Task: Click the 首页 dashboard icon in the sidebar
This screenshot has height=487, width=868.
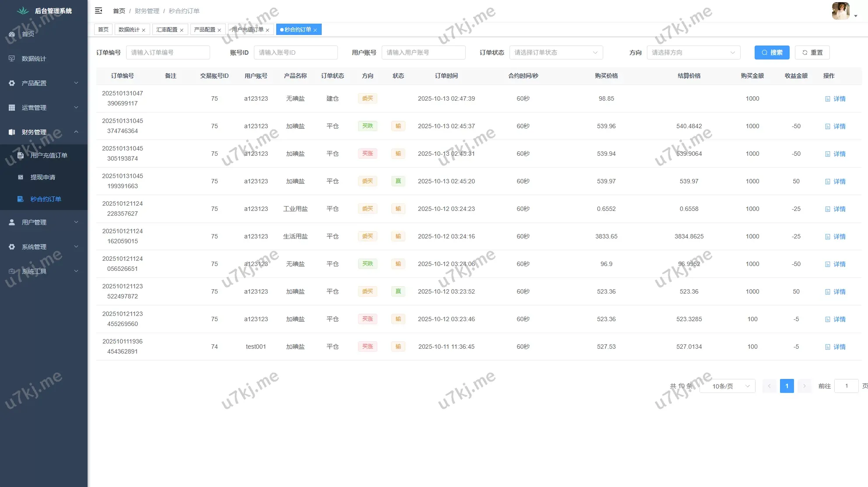Action: [x=12, y=34]
